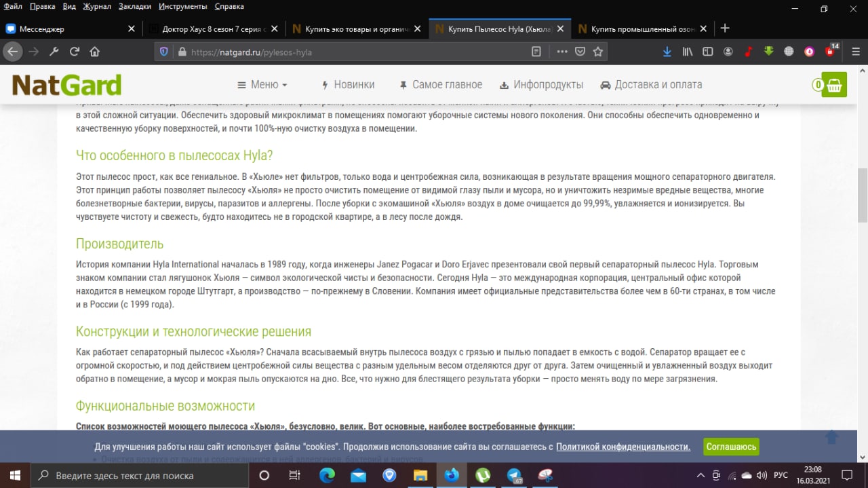868x488 pixels.
Task: Open the Windows Start menu
Action: point(14,475)
